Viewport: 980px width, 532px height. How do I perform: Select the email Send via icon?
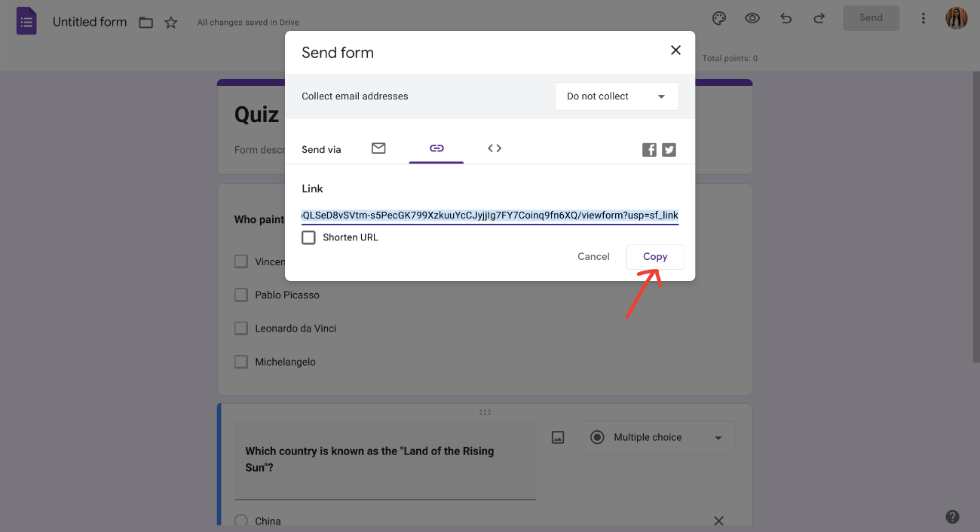(x=378, y=148)
